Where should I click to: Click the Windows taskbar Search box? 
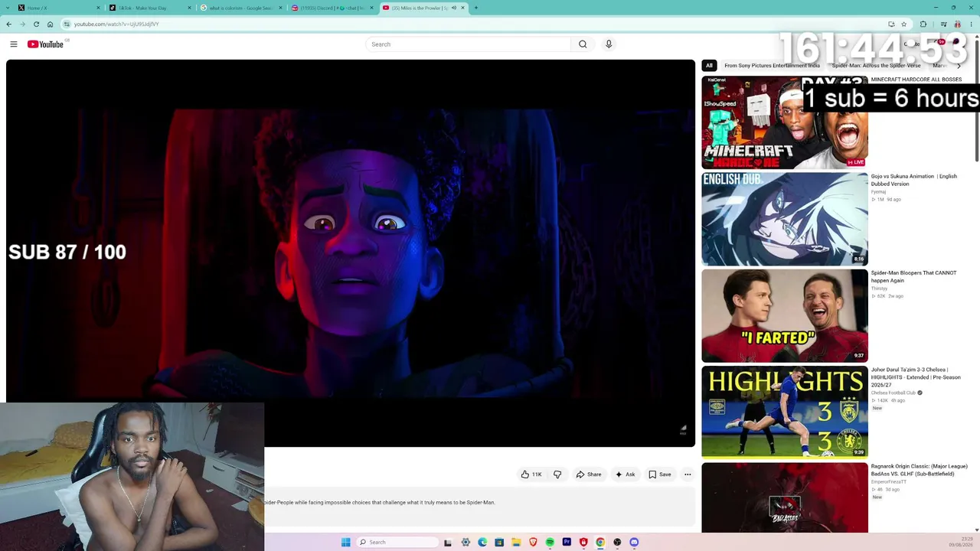[398, 543]
